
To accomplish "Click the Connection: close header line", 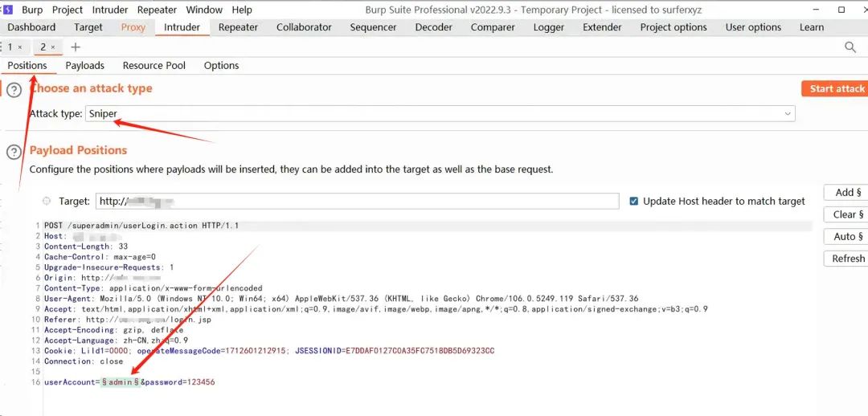I will click(84, 362).
